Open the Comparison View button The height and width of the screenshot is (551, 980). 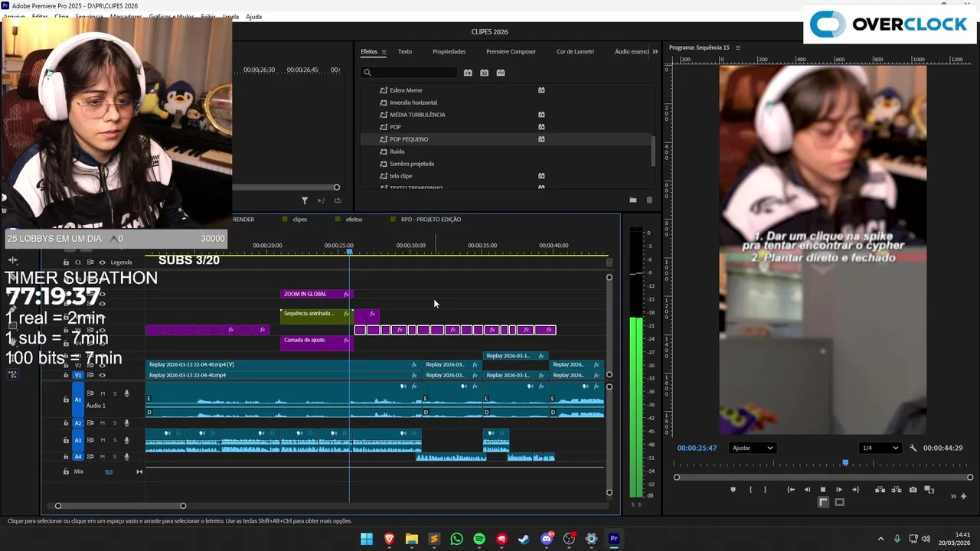point(929,490)
